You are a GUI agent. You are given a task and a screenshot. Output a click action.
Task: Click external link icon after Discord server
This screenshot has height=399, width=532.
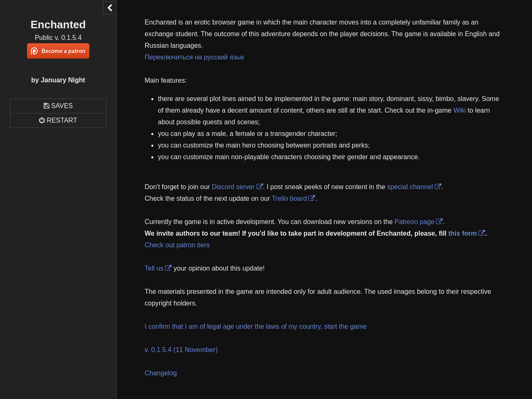260,187
